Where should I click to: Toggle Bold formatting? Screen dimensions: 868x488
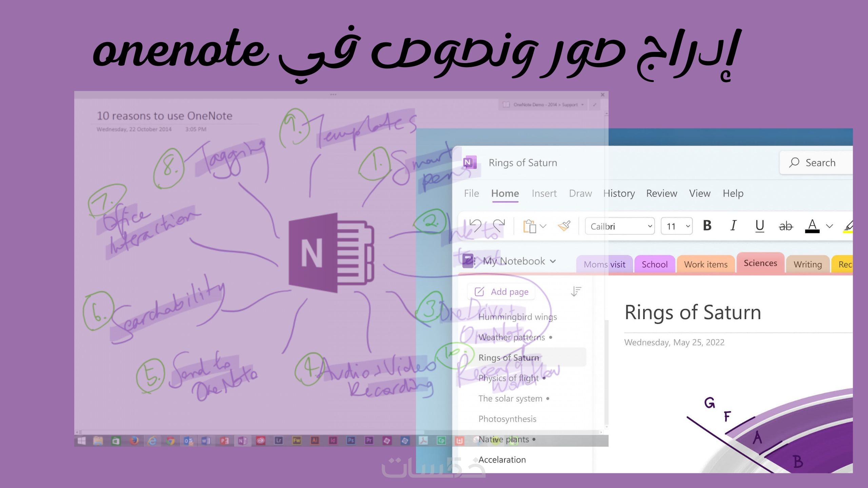tap(707, 226)
